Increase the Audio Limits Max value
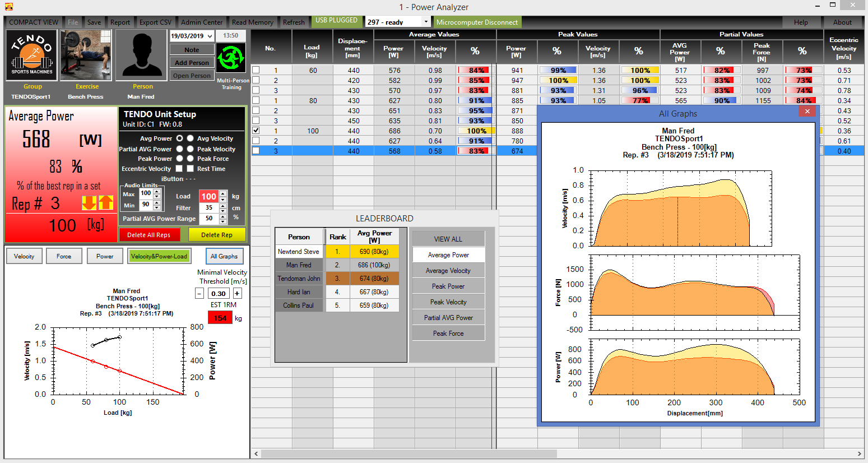 coord(157,191)
